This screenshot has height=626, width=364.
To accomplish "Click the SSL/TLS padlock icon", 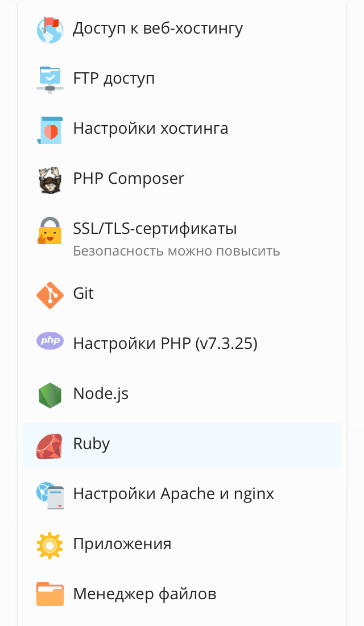I will [50, 230].
